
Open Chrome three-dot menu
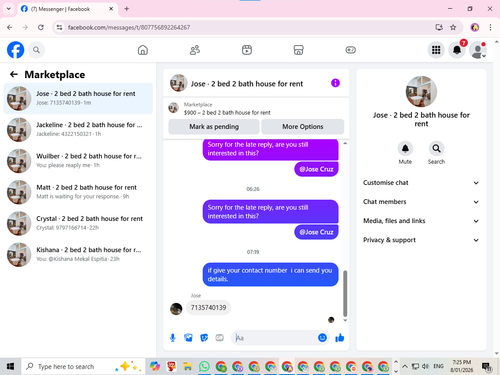(x=490, y=27)
